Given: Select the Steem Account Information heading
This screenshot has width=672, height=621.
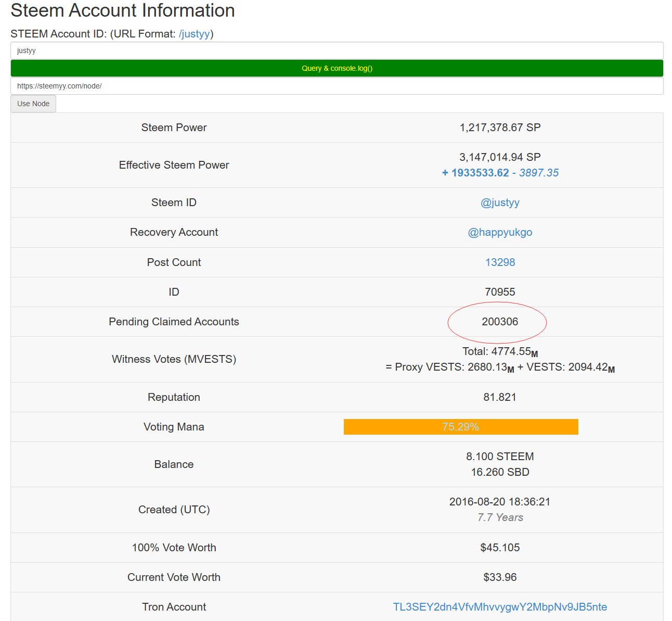Looking at the screenshot, I should tap(123, 10).
